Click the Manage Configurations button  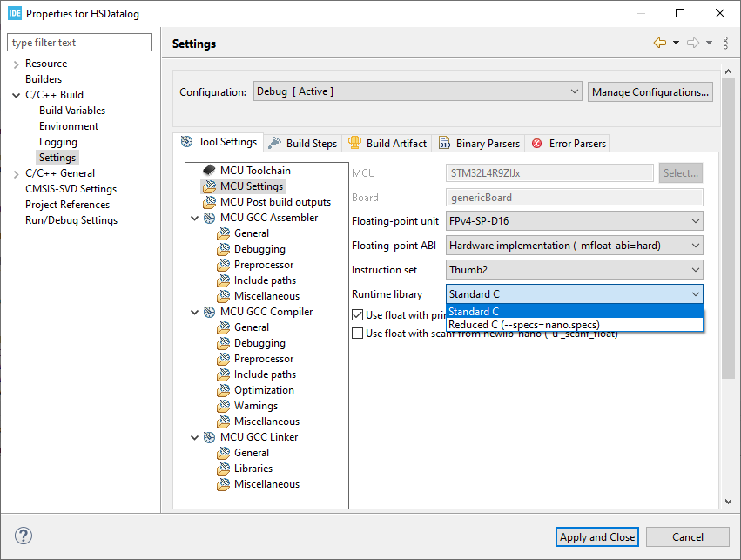click(x=650, y=91)
